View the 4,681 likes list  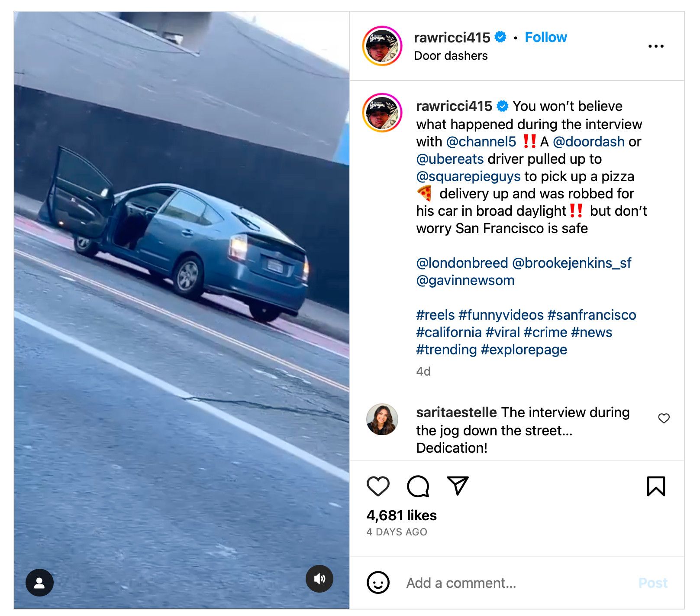(401, 515)
